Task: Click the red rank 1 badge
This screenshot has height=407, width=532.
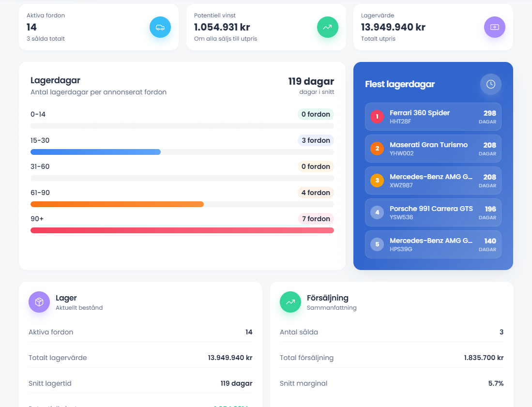Action: [x=377, y=117]
